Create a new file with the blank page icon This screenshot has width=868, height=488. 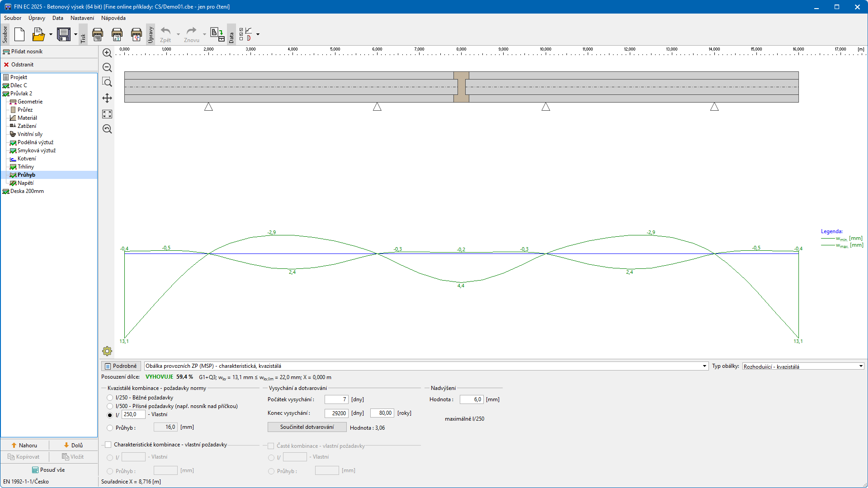coord(19,34)
